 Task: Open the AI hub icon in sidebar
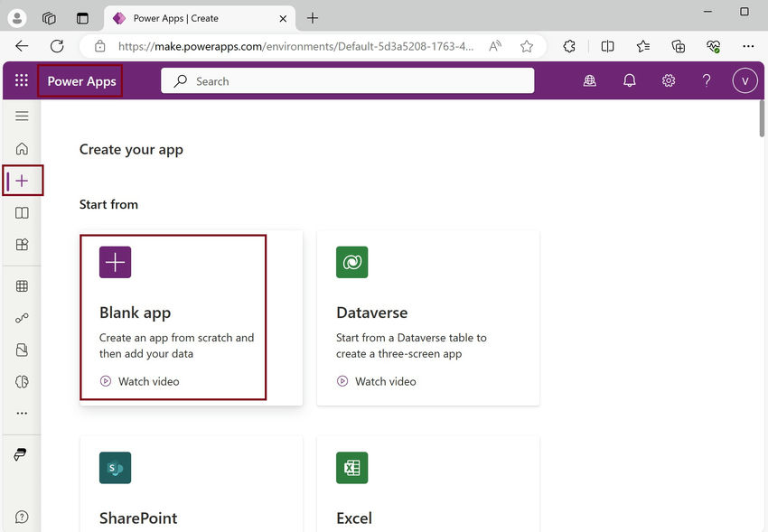pos(22,381)
